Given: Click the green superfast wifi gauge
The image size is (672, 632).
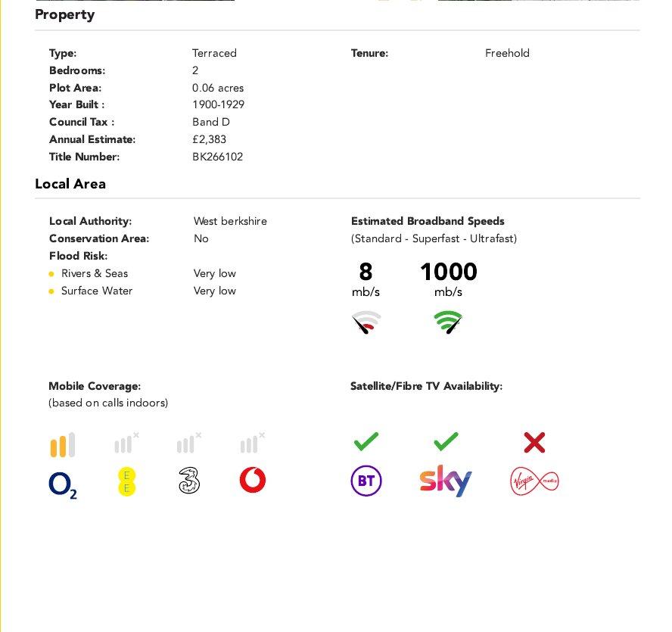Looking at the screenshot, I should click(448, 322).
